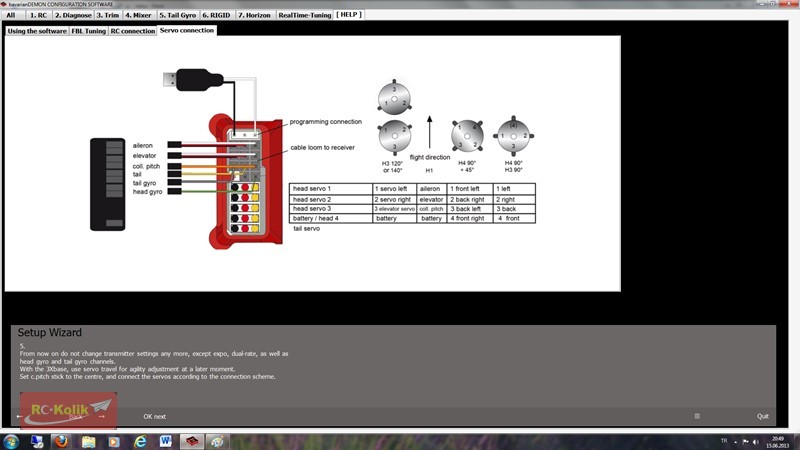Launch Internet Explorer from taskbar
This screenshot has height=450, width=800.
140,441
